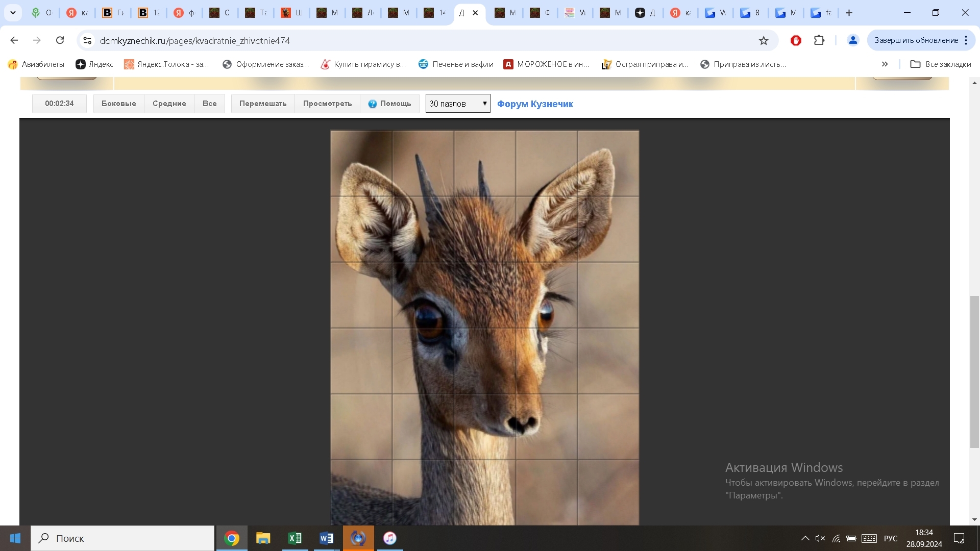Open the orange-highlighted taskbar app

(358, 538)
